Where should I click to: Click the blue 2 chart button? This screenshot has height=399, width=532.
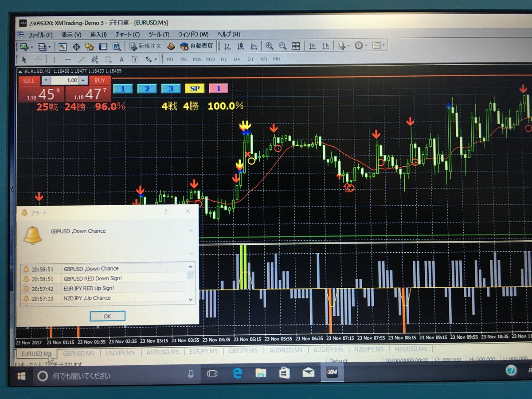coord(147,89)
